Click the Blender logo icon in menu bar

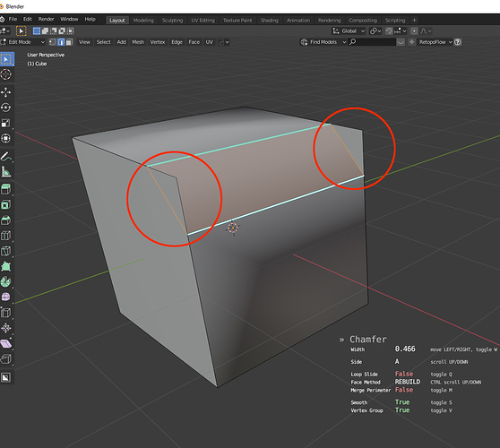tap(2, 20)
